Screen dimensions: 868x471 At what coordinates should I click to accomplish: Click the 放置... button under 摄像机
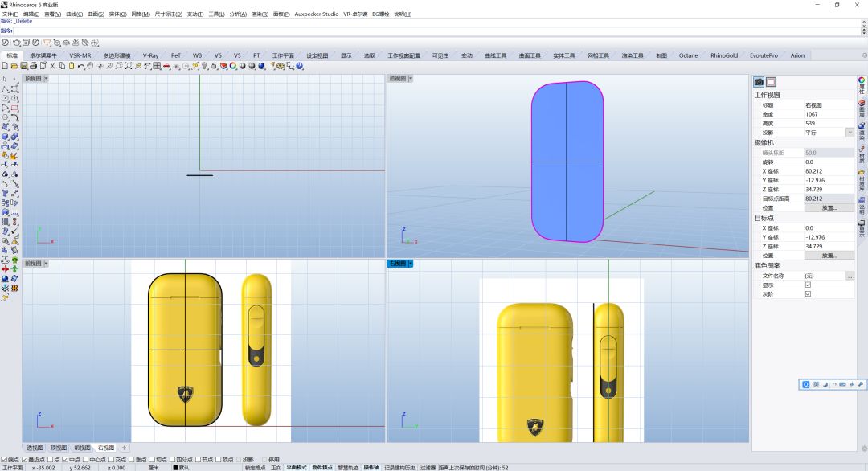(829, 208)
